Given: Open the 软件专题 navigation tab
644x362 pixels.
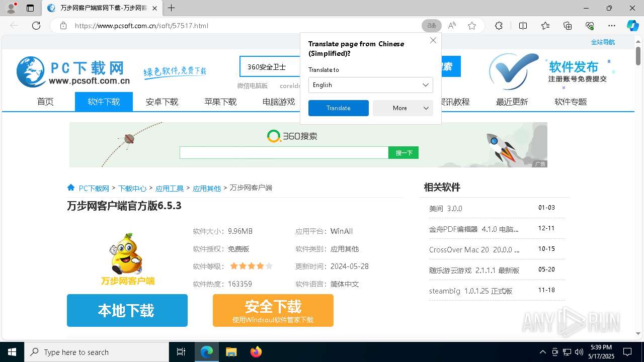Looking at the screenshot, I should coord(571,102).
